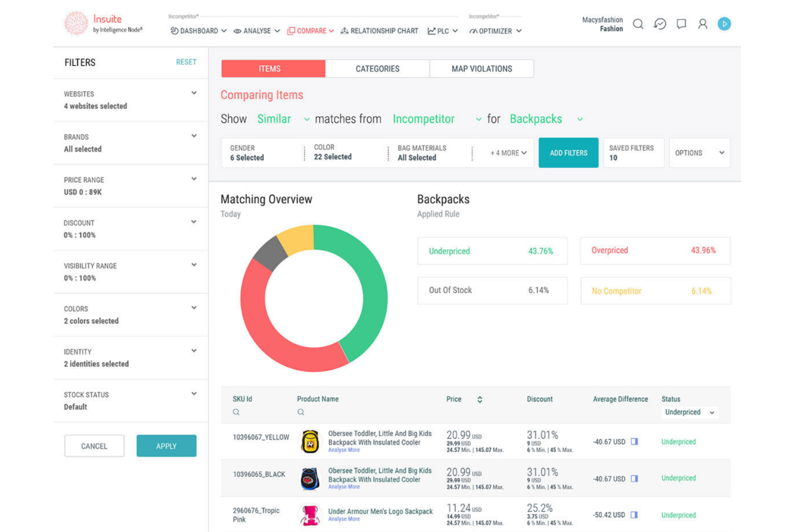Open the PLC menu
Image resolution: width=798 pixels, height=532 pixels.
pyautogui.click(x=443, y=31)
